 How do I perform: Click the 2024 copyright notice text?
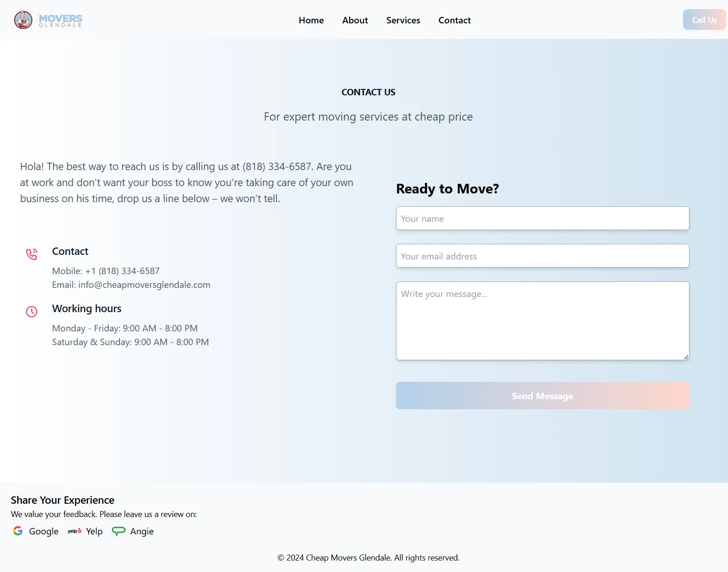tap(369, 558)
